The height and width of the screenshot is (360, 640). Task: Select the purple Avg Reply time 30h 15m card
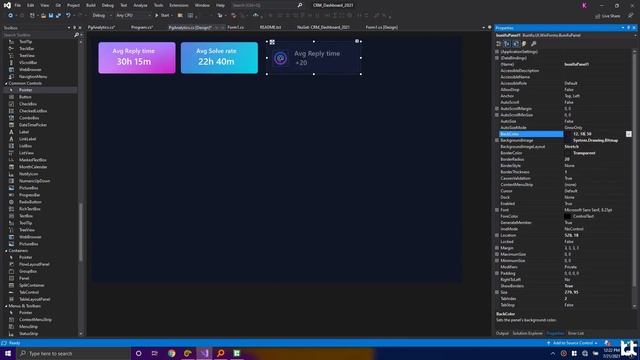point(137,58)
